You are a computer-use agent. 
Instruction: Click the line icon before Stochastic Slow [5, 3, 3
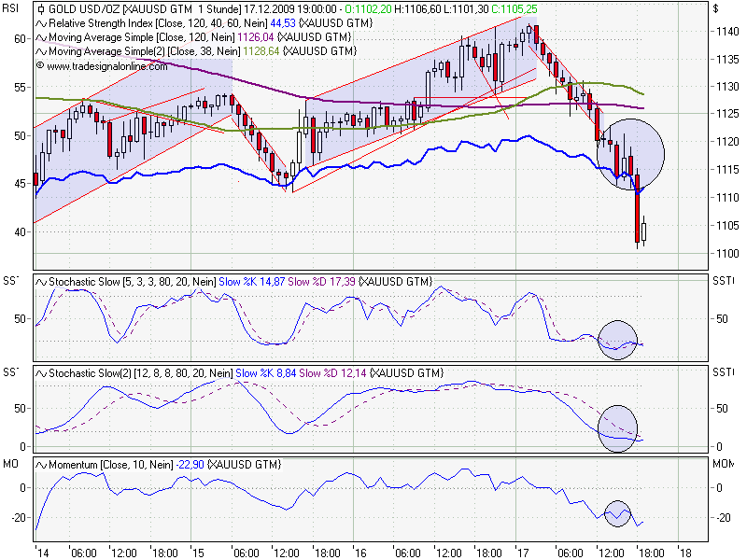click(x=41, y=282)
